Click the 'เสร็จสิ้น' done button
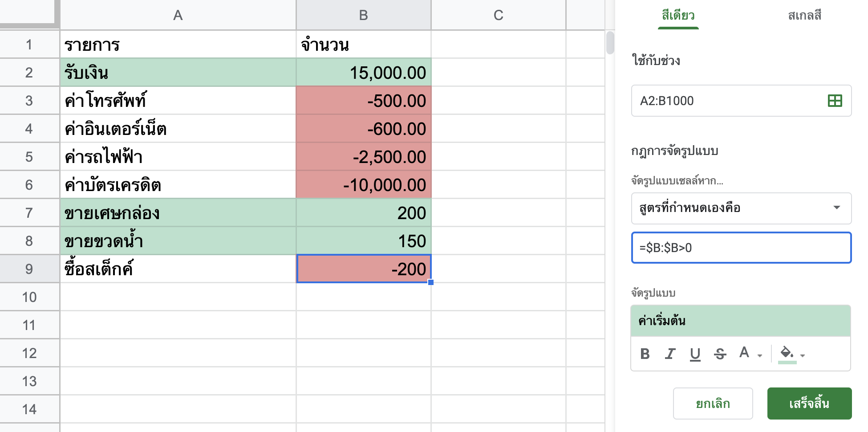 809,403
